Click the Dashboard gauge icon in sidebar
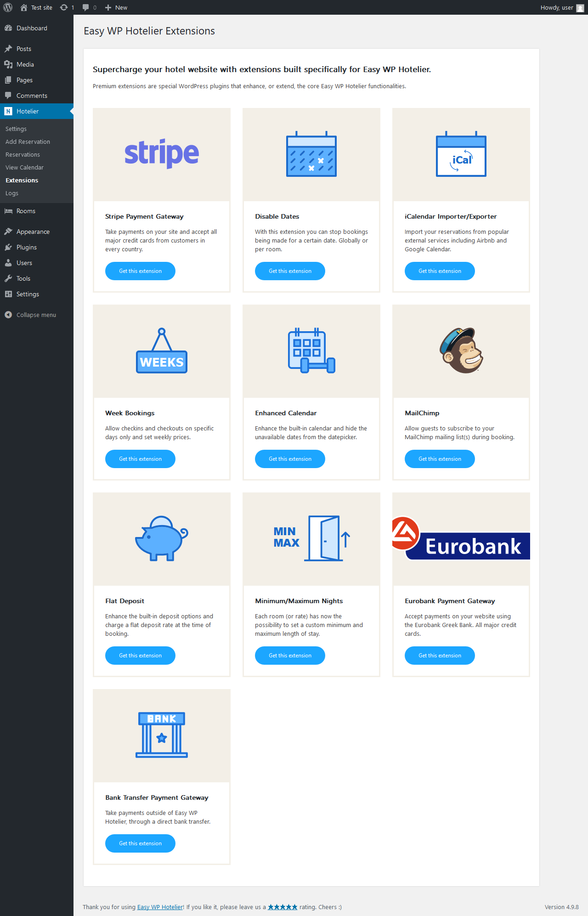Screen dimensions: 588x916 pyautogui.click(x=8, y=28)
